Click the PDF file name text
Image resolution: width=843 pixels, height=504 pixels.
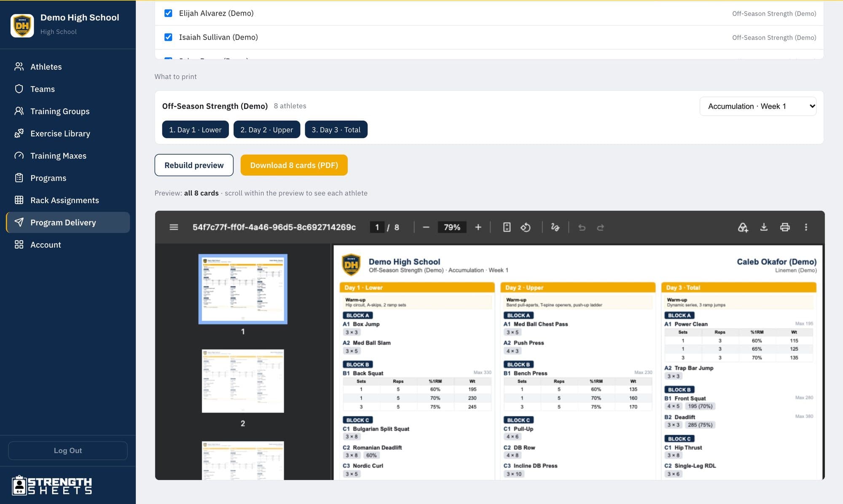pos(274,227)
